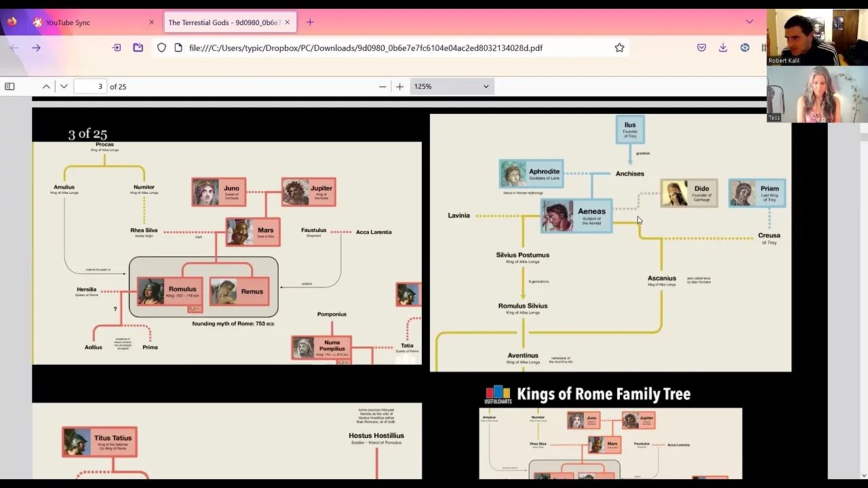This screenshot has height=488, width=868.
Task: Click the Remus portrait box
Action: pos(239,291)
